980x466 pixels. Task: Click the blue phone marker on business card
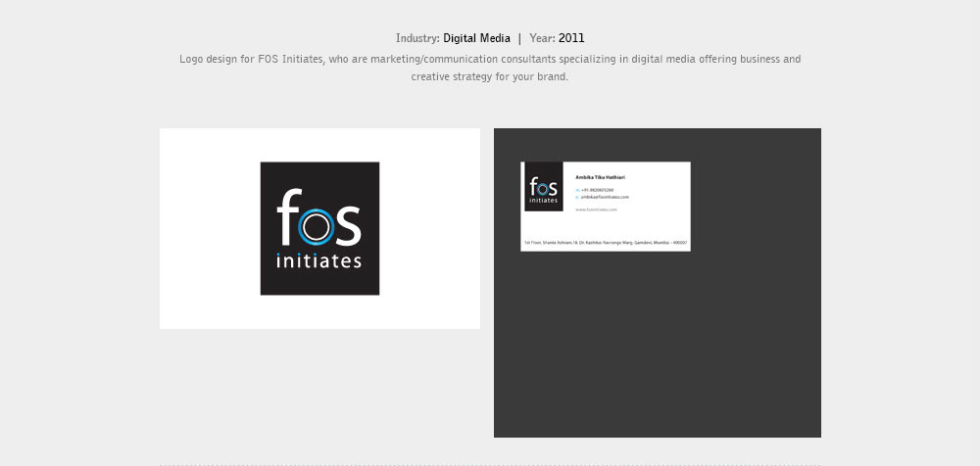[577, 190]
